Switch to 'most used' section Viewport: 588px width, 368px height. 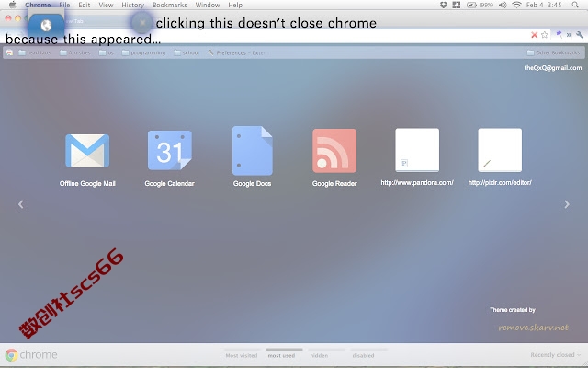(x=281, y=355)
